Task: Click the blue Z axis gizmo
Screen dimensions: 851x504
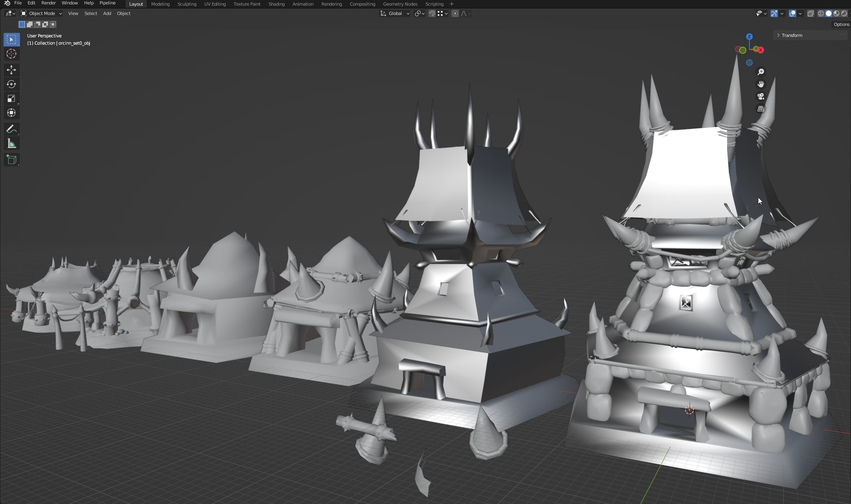Action: [749, 37]
